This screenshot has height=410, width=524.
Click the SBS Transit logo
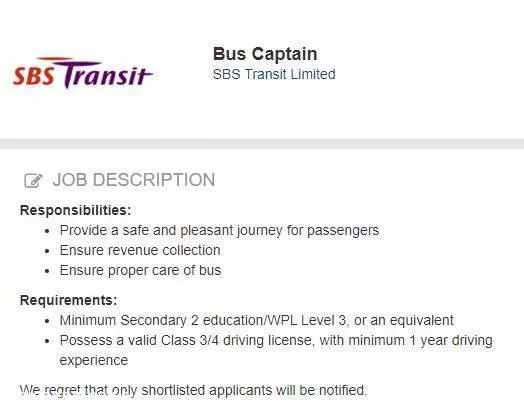pyautogui.click(x=83, y=73)
